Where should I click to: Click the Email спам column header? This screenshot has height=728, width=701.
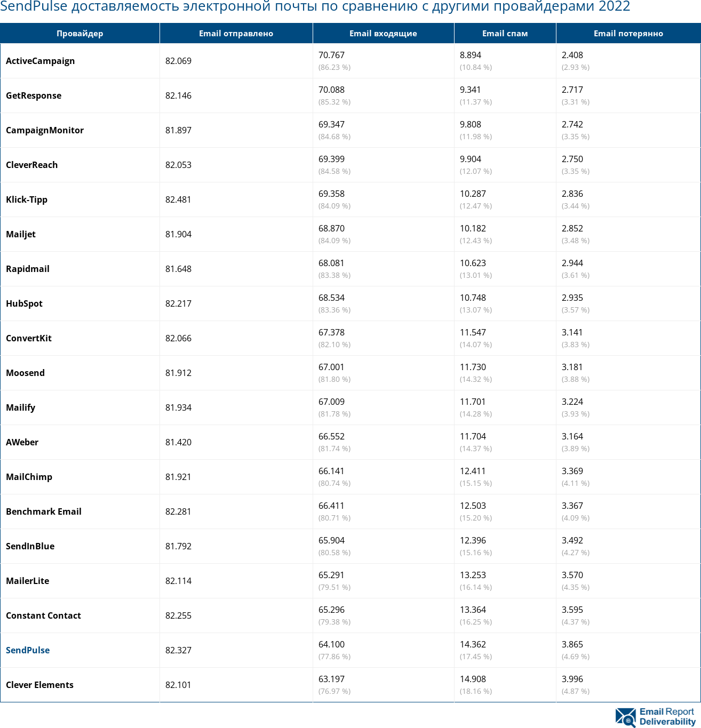tap(505, 33)
